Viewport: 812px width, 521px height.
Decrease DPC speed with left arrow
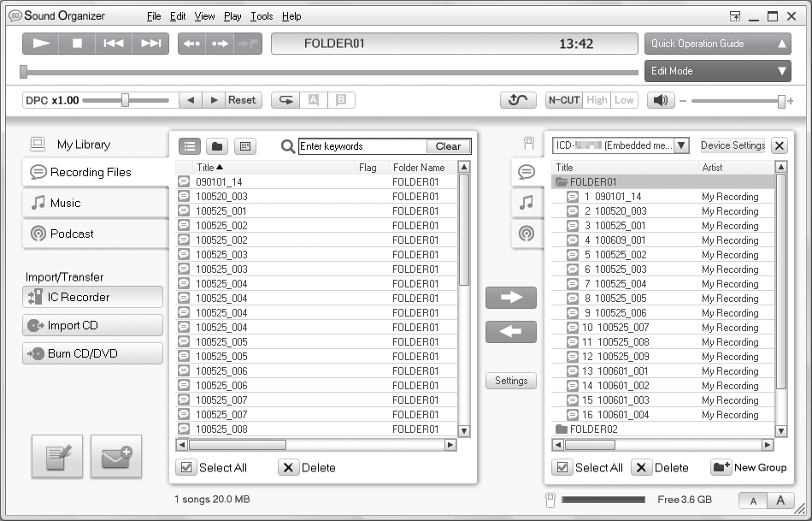191,100
